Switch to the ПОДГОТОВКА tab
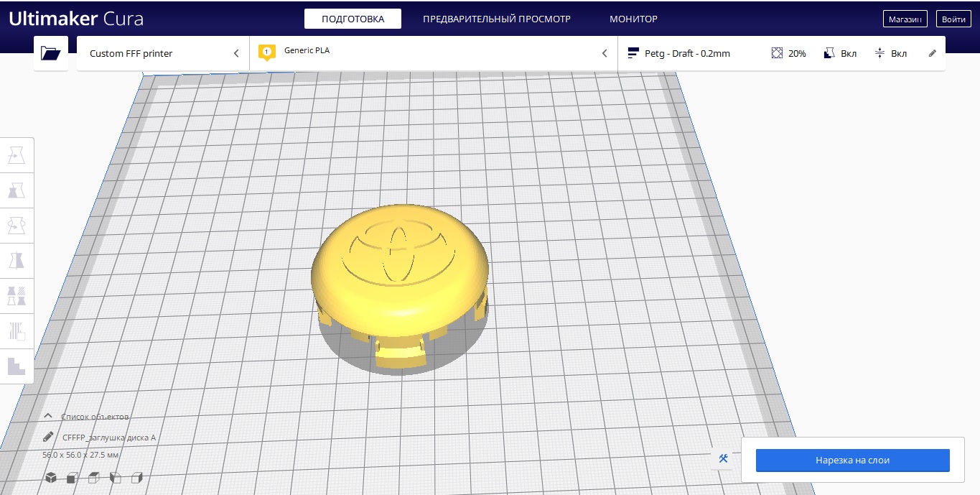The image size is (980, 495). (353, 19)
